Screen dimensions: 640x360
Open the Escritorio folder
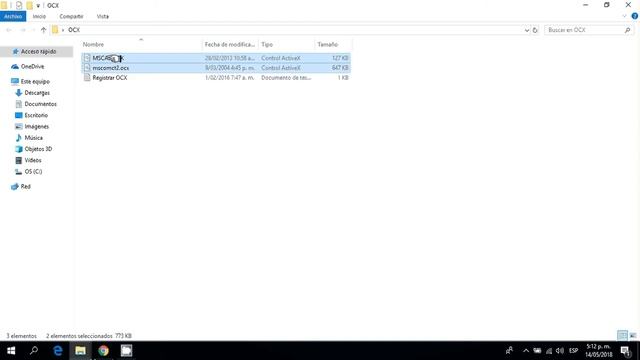(x=36, y=116)
